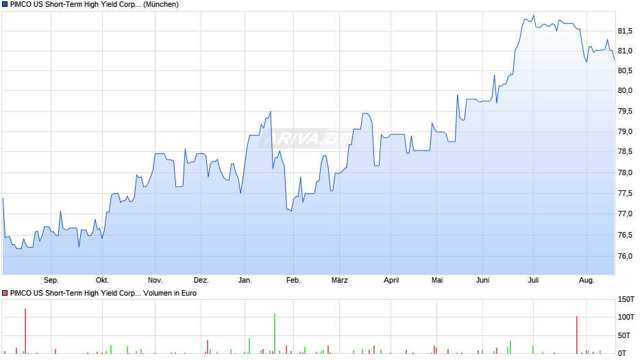Click the chart title 'PIMCO US Short-Term High Yield Corp... (München)'
Image resolution: width=644 pixels, height=360 pixels.
[x=94, y=5]
